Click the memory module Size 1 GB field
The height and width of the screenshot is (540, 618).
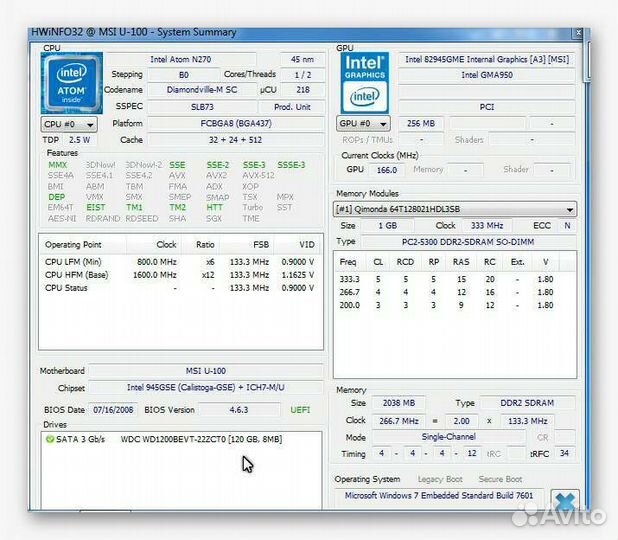388,226
